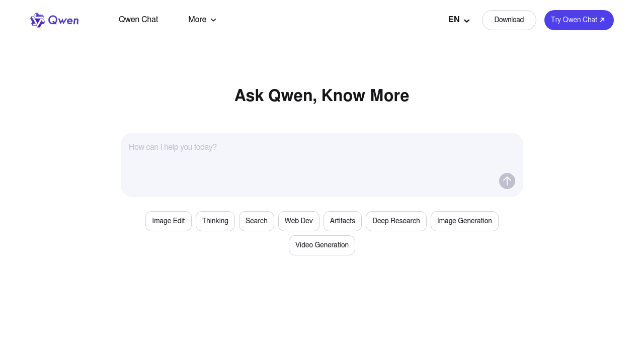Open Try Qwen Chat
This screenshot has height=362, width=644.
(579, 20)
